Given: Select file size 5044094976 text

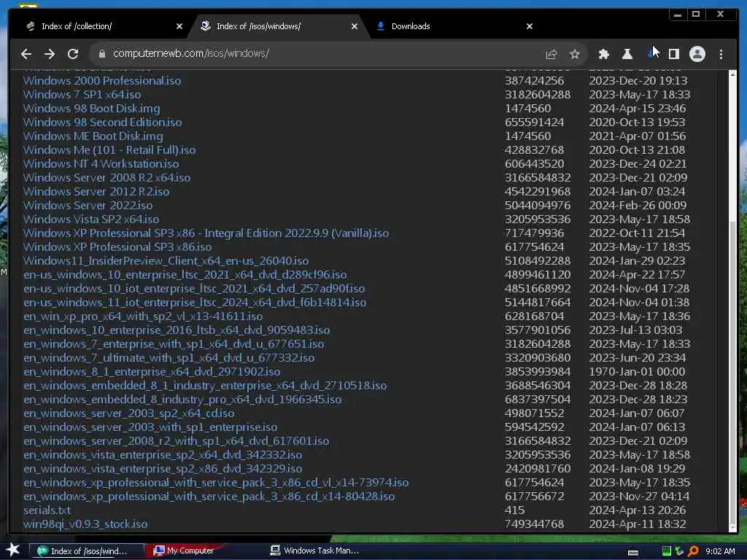Looking at the screenshot, I should coord(538,205).
